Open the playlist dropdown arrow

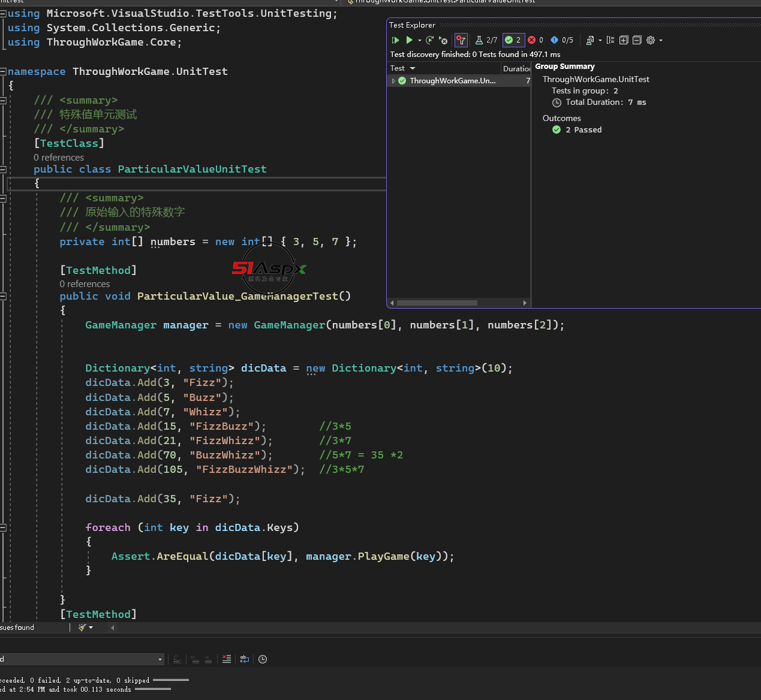tap(600, 40)
